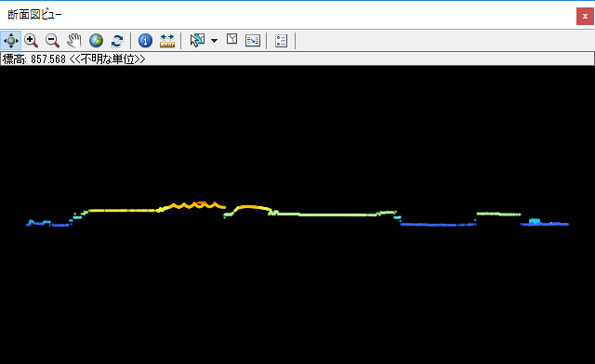The image size is (595, 364).
Task: Close the 断面図ビュー window
Action: [x=585, y=17]
